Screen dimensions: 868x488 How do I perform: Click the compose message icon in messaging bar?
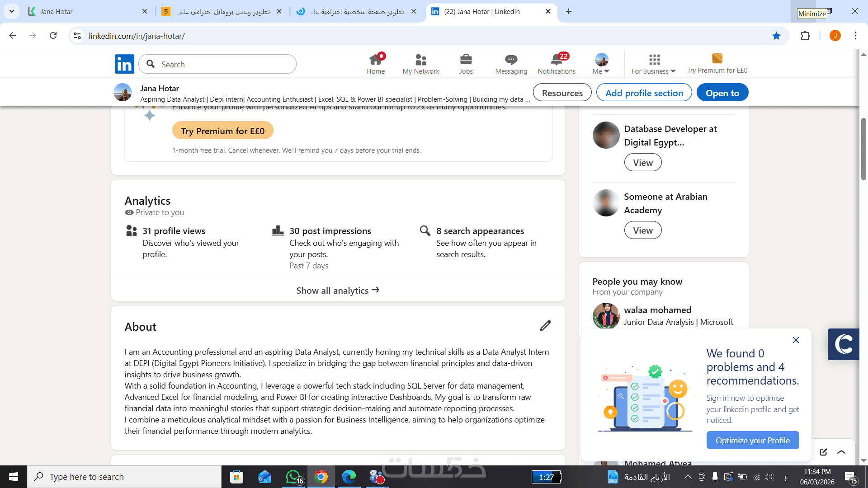tap(823, 452)
